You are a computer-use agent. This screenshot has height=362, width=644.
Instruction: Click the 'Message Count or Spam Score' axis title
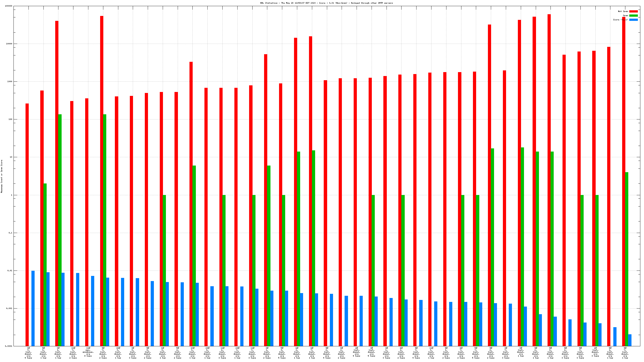click(1, 176)
